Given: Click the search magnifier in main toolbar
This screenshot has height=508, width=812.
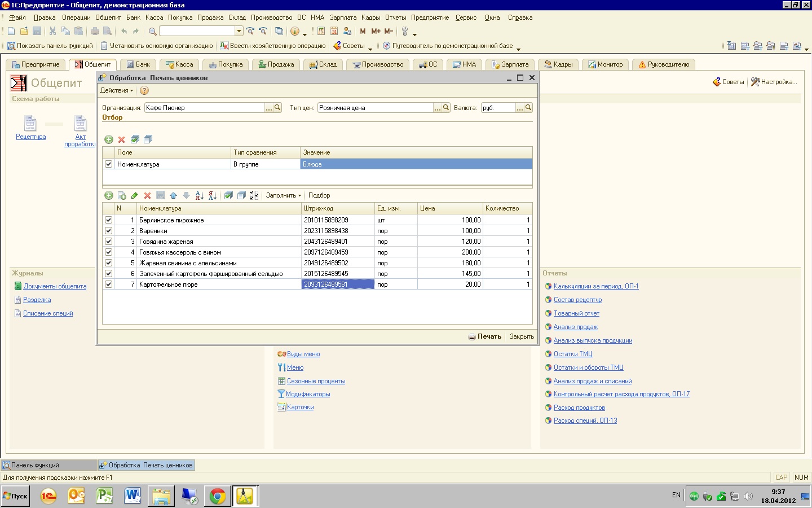Looking at the screenshot, I should (x=152, y=31).
